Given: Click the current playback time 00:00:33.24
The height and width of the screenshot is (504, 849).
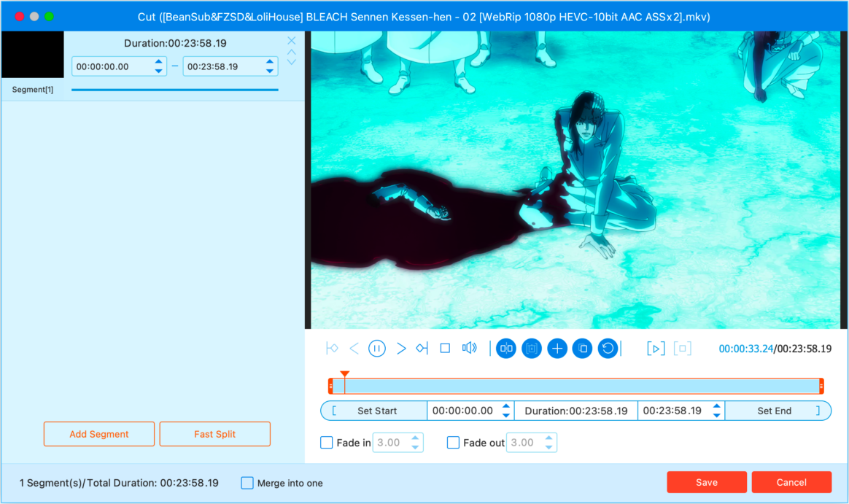Looking at the screenshot, I should [x=745, y=349].
